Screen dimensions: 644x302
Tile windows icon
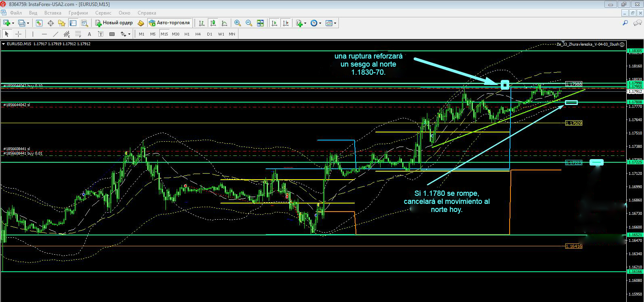click(260, 23)
